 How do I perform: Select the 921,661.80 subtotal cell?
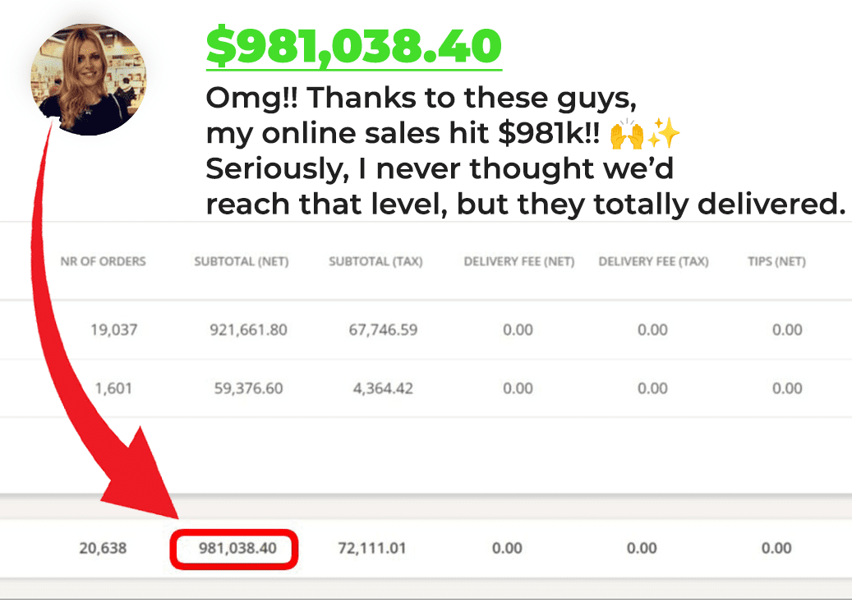tap(248, 329)
